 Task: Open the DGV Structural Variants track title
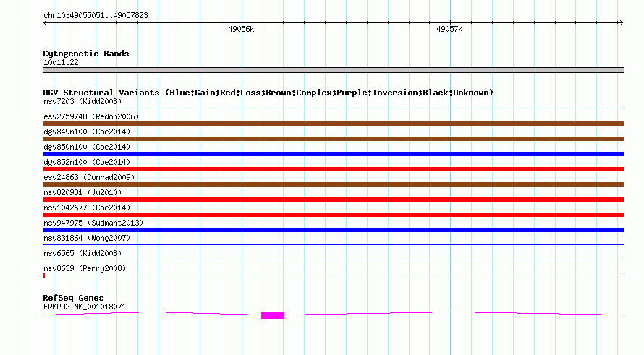pos(268,93)
